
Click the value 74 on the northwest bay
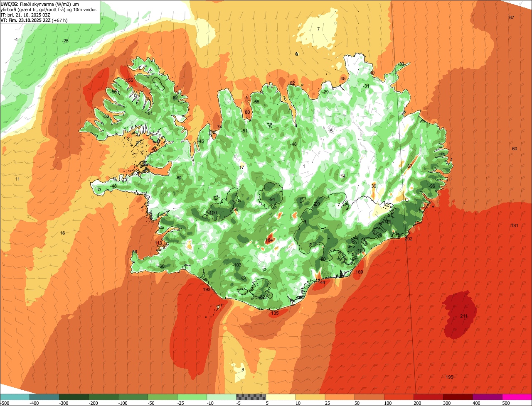pyautogui.click(x=219, y=127)
